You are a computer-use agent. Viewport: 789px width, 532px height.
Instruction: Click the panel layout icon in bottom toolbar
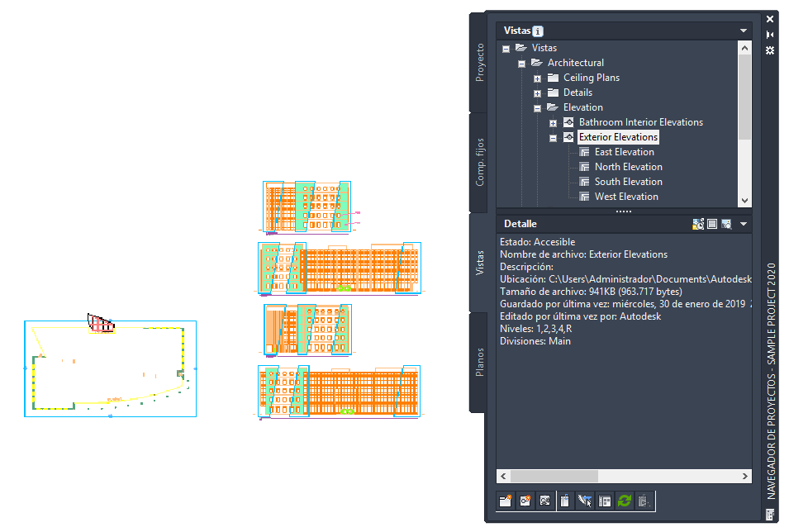click(x=604, y=501)
